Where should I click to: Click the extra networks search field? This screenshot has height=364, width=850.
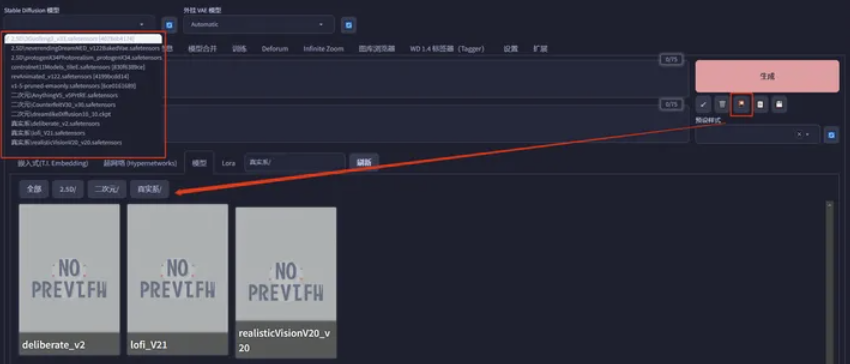[294, 162]
